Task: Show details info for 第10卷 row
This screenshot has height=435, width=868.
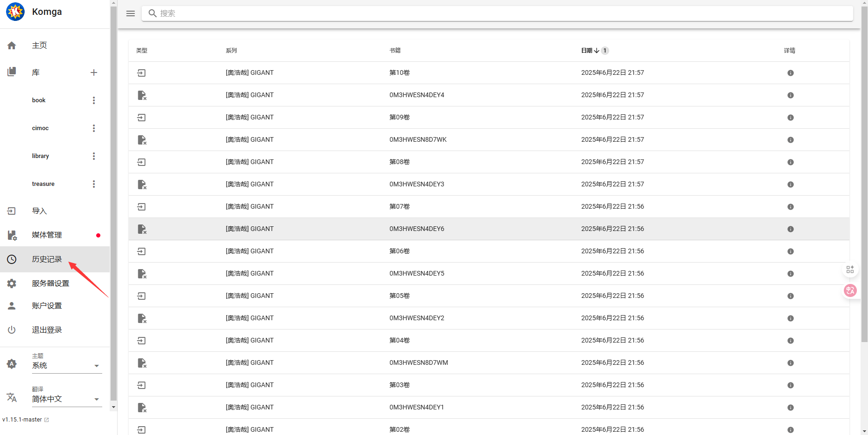Action: pyautogui.click(x=790, y=73)
